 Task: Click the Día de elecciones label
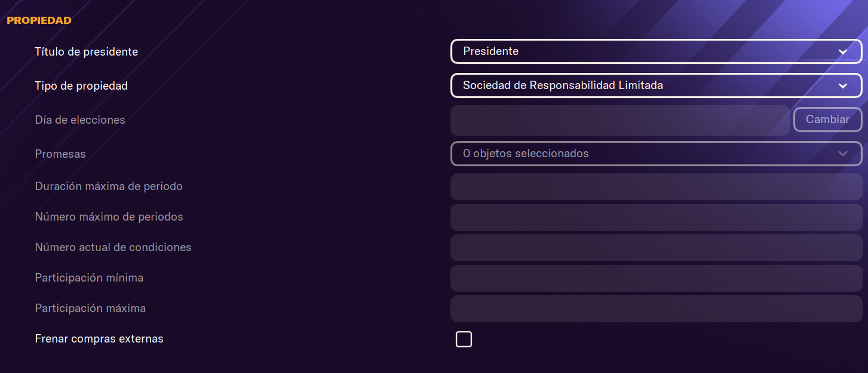point(80,120)
